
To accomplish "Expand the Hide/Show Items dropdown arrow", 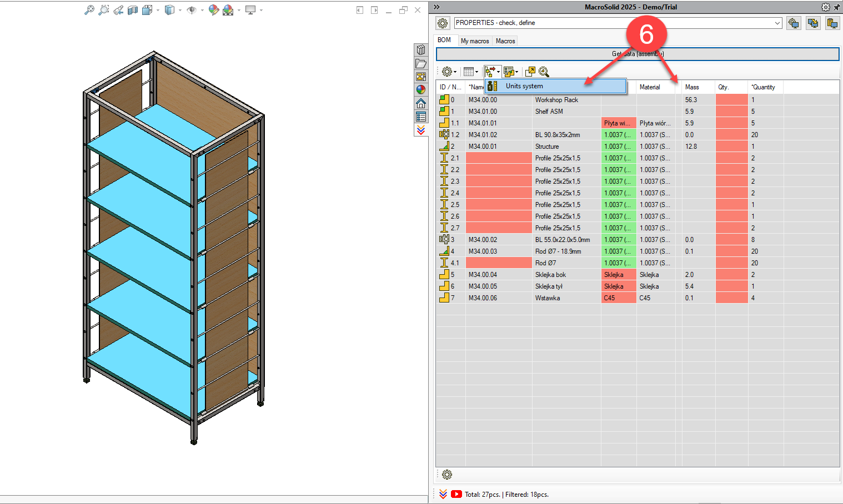I will point(202,10).
